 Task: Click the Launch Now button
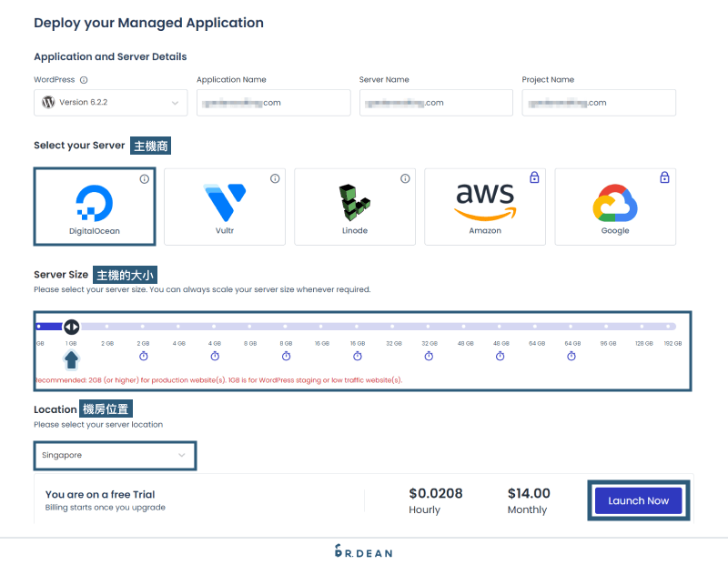click(x=638, y=499)
